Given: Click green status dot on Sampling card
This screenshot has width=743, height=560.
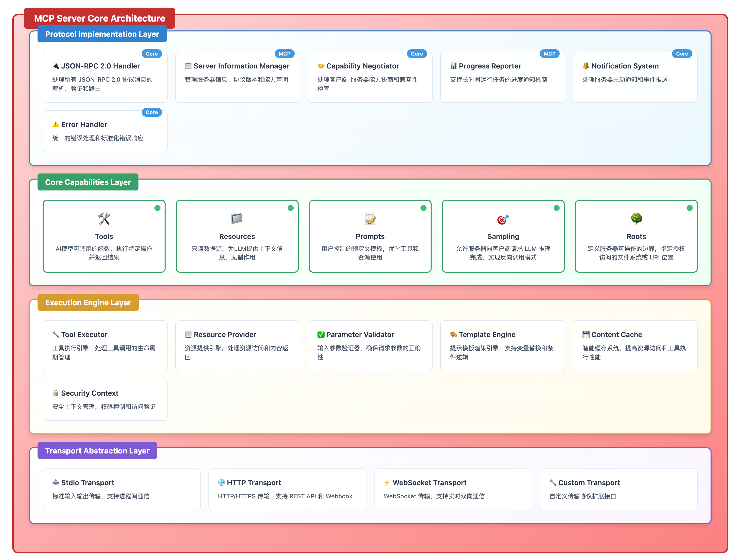Looking at the screenshot, I should [x=556, y=208].
